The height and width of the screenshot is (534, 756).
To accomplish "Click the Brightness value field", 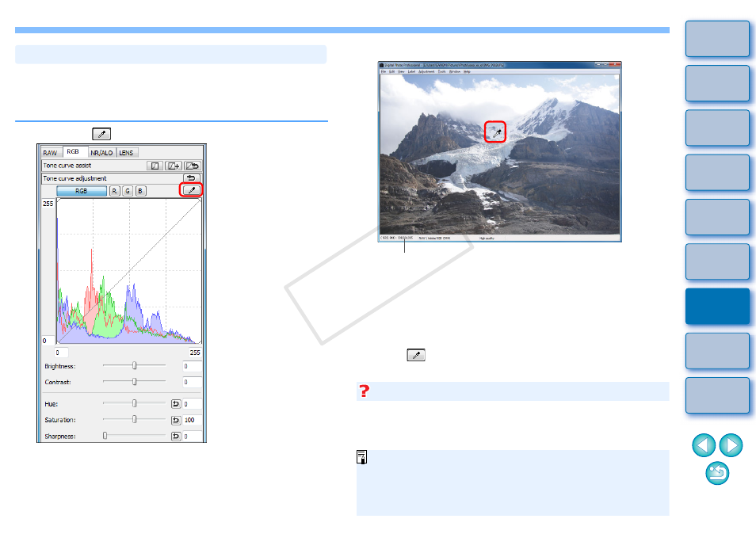I will pyautogui.click(x=192, y=366).
